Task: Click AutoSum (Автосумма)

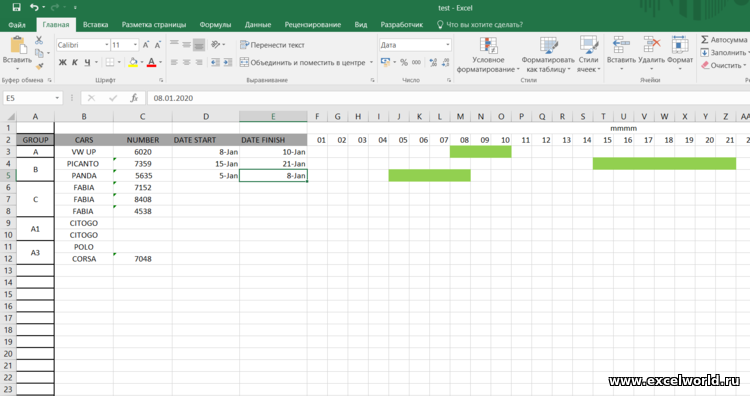Action: (x=724, y=40)
